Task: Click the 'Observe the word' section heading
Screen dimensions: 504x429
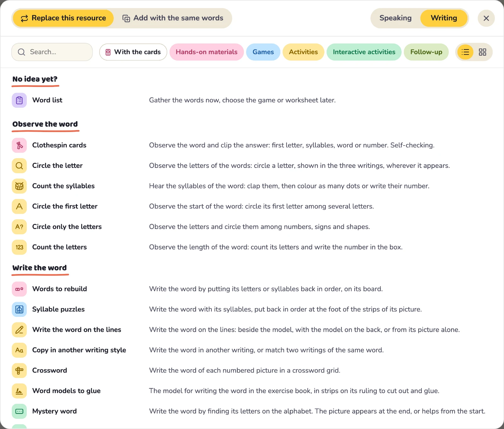Action: coord(45,124)
